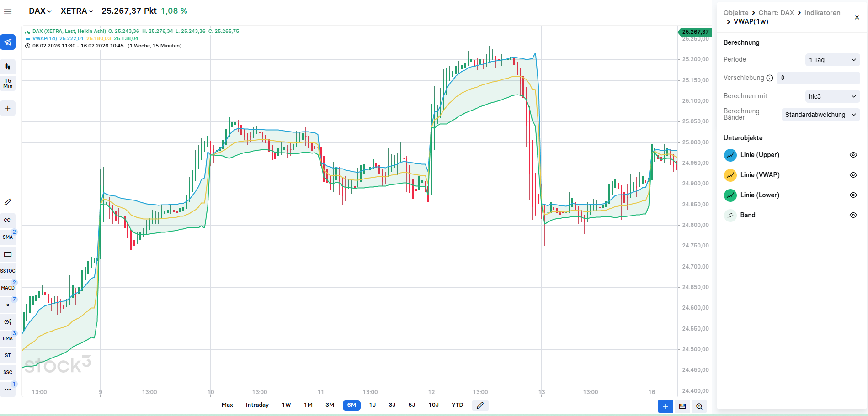868x416 pixels.
Task: Open the 'Berechnen mit' hlc3 dropdown
Action: point(832,96)
